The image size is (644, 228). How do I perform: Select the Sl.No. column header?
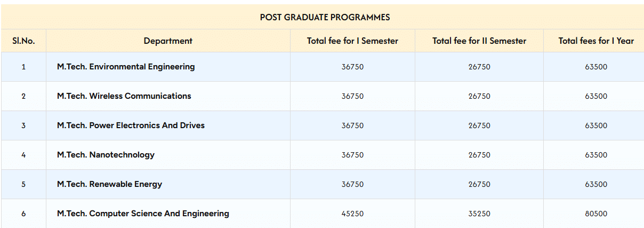(x=23, y=41)
